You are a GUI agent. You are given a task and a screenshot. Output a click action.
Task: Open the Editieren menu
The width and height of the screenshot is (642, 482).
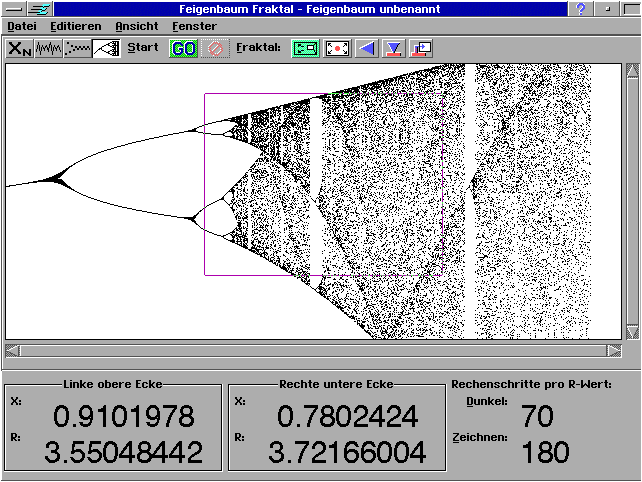point(75,25)
